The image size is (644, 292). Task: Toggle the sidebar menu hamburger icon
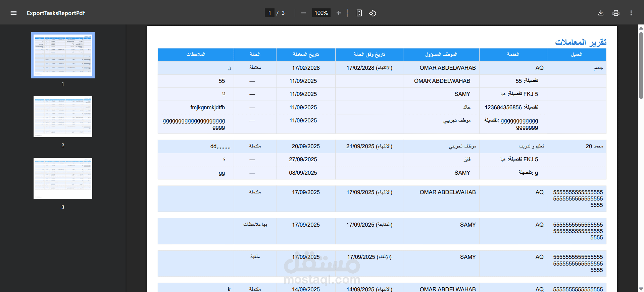[13, 13]
